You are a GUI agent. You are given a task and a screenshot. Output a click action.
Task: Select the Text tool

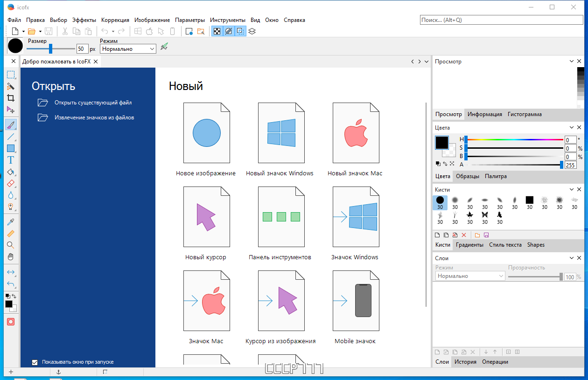click(x=10, y=159)
